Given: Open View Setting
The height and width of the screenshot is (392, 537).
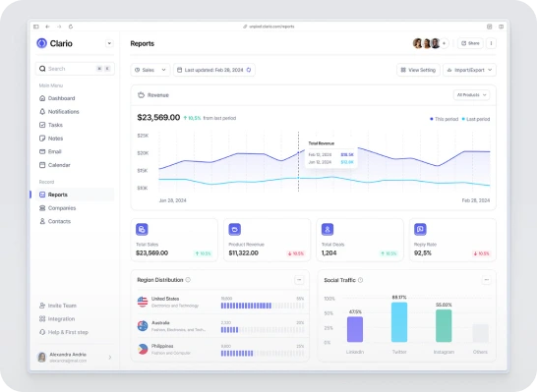Looking at the screenshot, I should (x=418, y=70).
